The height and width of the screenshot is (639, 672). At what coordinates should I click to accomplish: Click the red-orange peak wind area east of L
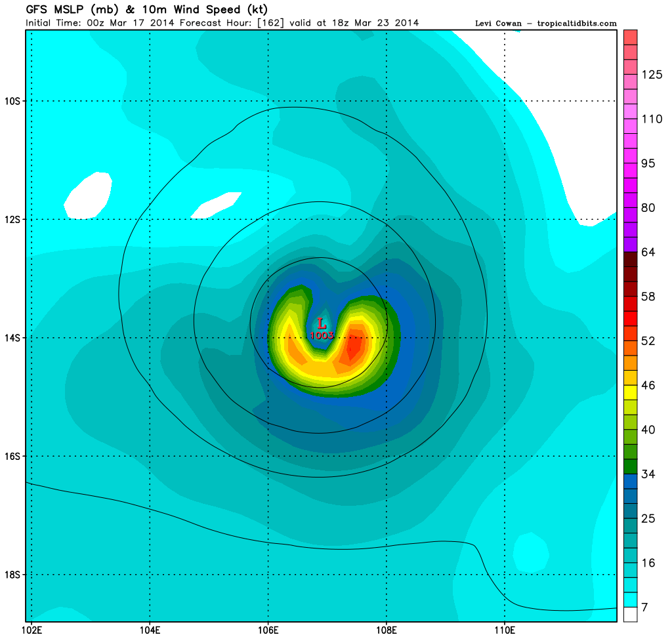pyautogui.click(x=352, y=344)
